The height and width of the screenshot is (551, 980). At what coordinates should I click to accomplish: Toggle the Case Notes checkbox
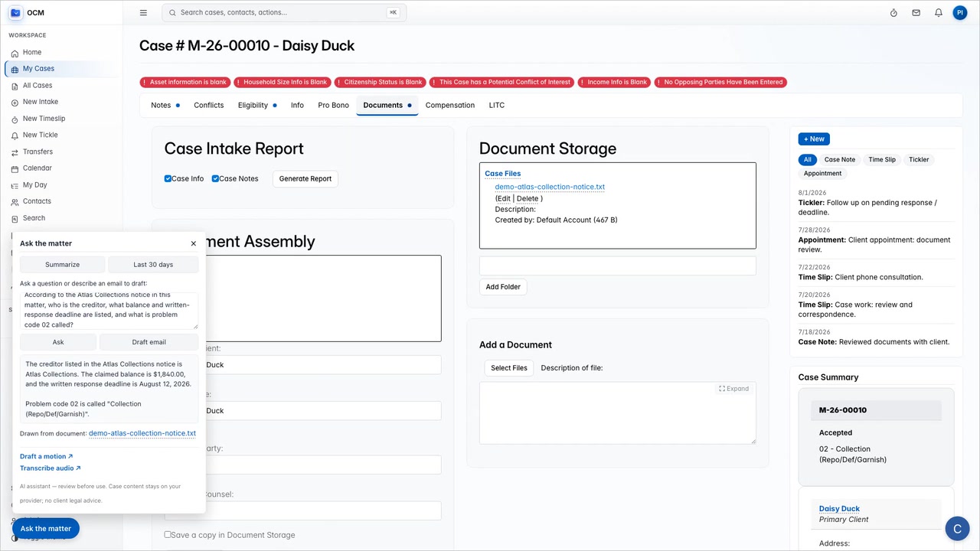click(215, 178)
